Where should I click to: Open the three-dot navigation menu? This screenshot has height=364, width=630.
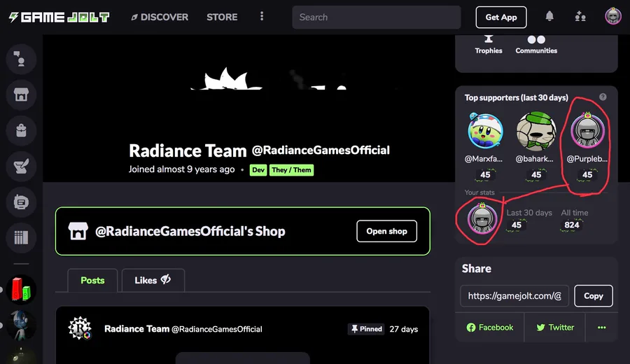(262, 16)
